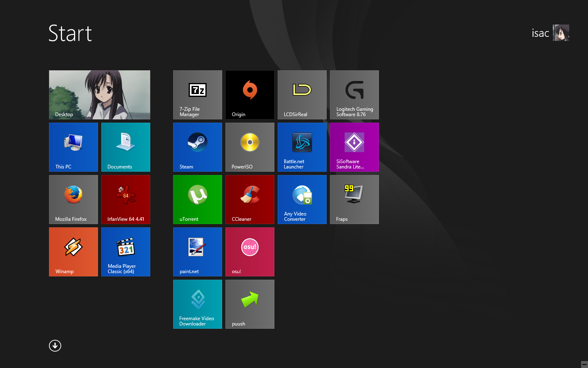The width and height of the screenshot is (588, 368).
Task: Open paint.net
Action: click(x=198, y=252)
